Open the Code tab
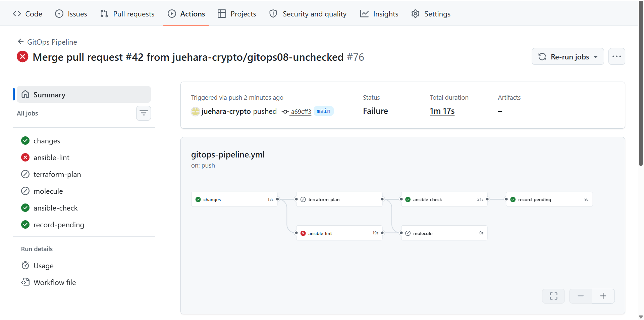This screenshot has height=320, width=644. [x=28, y=14]
